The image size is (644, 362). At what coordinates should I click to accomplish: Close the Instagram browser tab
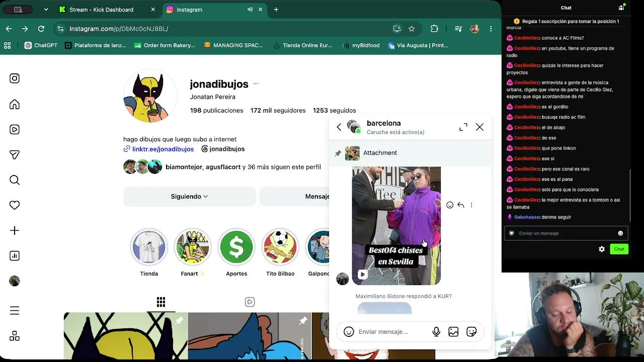[x=261, y=10]
